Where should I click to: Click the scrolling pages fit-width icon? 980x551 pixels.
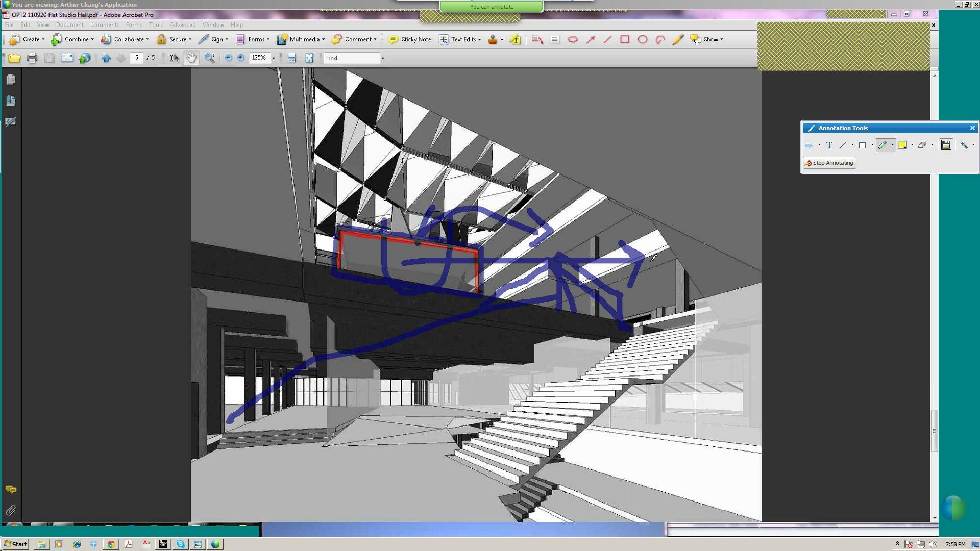pyautogui.click(x=291, y=58)
